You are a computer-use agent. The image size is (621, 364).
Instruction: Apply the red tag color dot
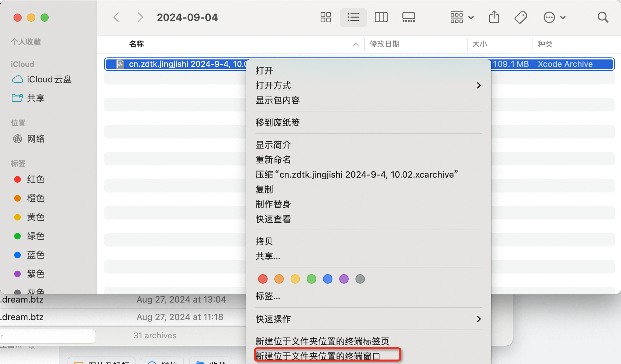point(263,279)
